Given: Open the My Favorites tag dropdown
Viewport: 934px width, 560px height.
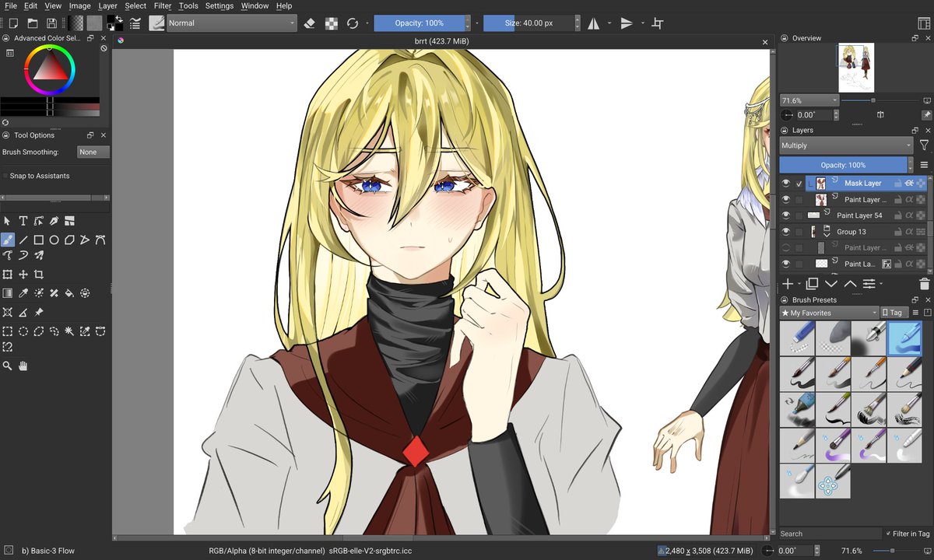Looking at the screenshot, I should 830,313.
